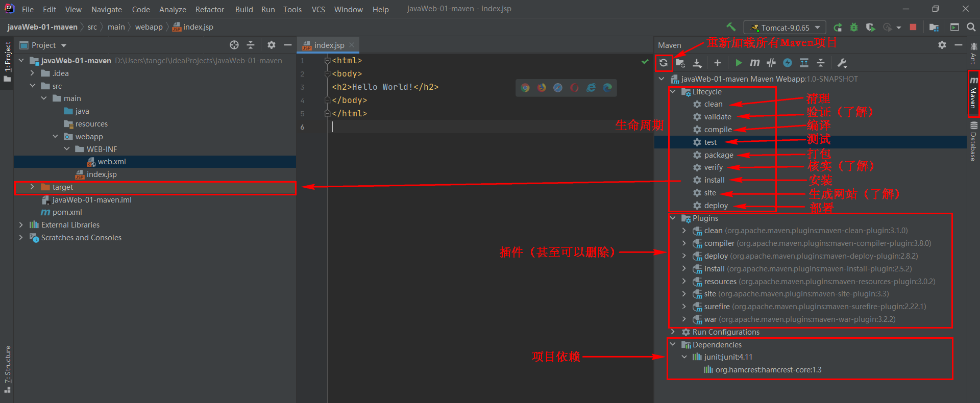The image size is (980, 403).
Task: Hide the Project tool window
Action: pos(288,45)
